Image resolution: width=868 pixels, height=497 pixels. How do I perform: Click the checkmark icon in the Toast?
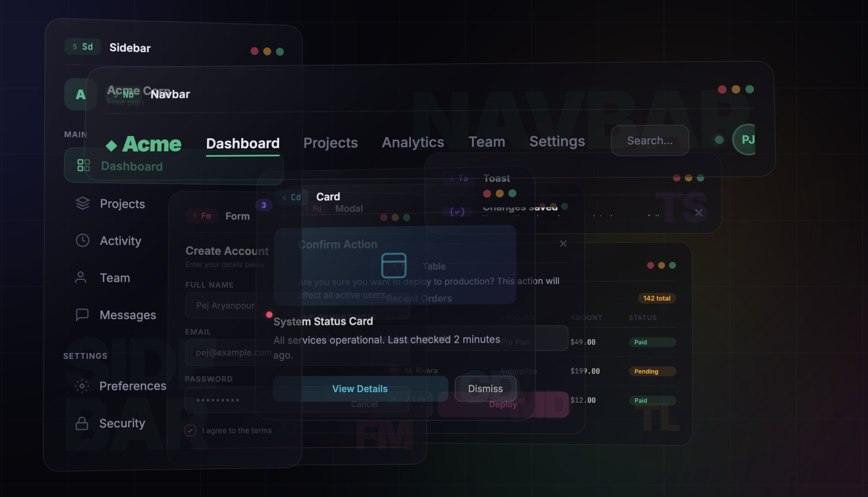click(457, 212)
